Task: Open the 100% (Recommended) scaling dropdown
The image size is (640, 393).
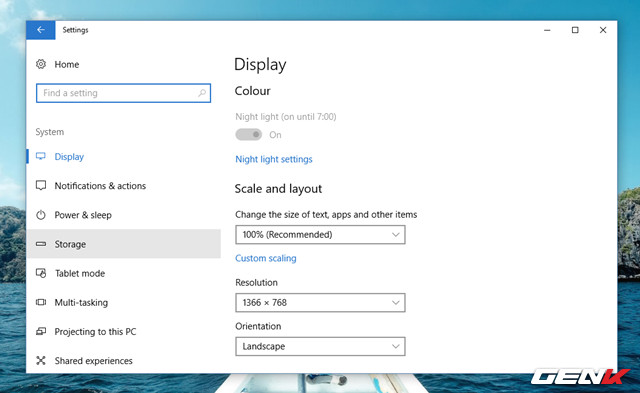Action: [x=320, y=235]
